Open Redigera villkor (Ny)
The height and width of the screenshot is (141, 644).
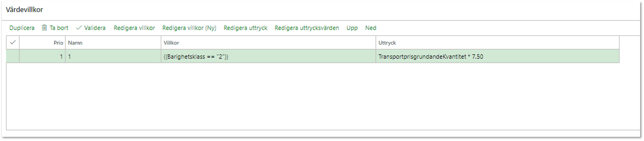(189, 28)
